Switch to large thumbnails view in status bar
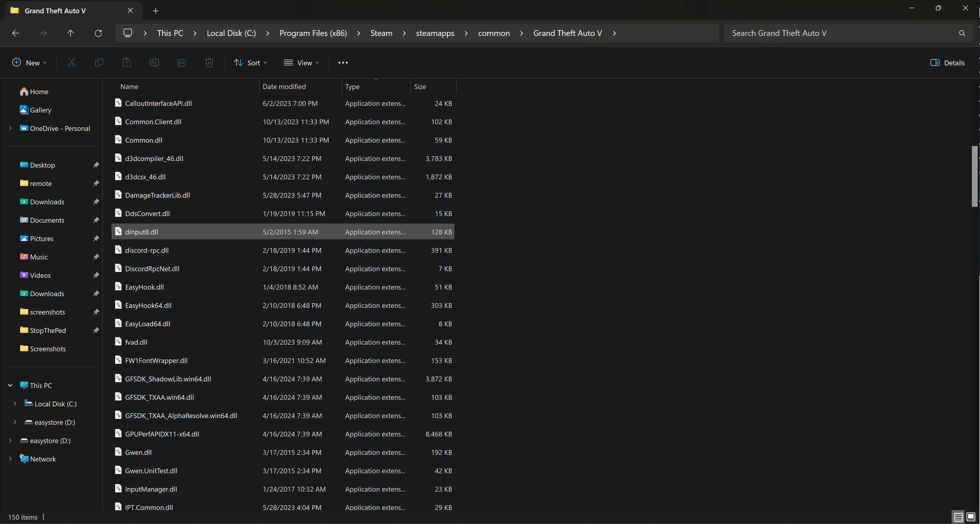Image resolution: width=980 pixels, height=524 pixels. click(x=971, y=516)
